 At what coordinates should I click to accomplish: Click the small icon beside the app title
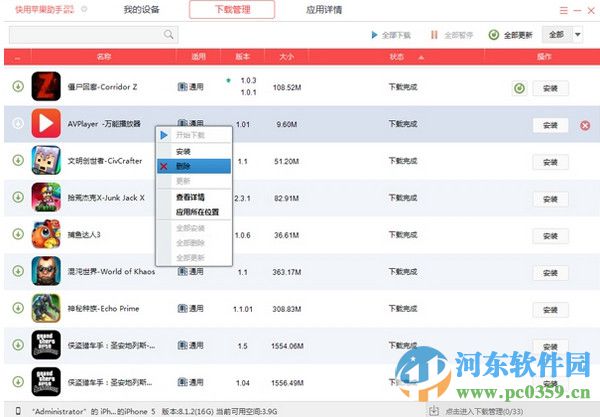84,9
